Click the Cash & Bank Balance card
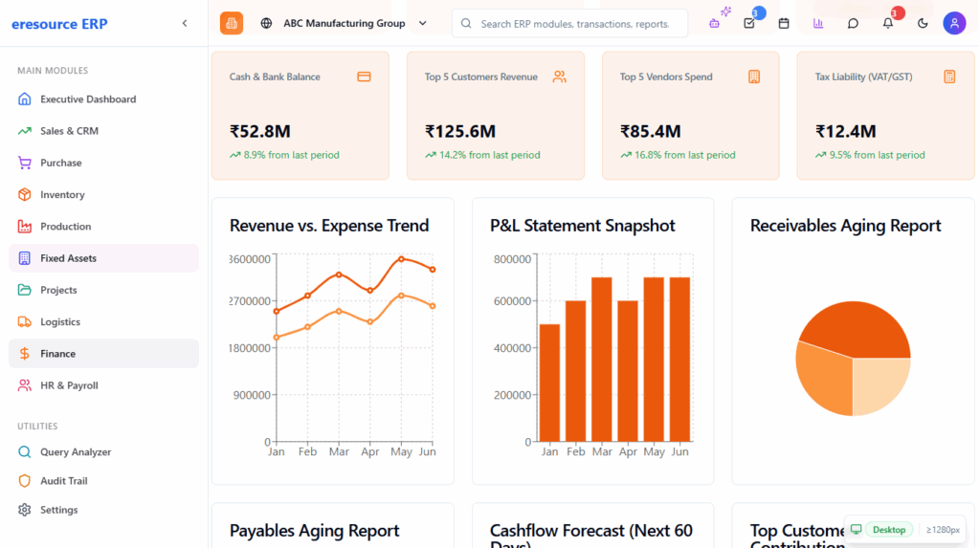980x548 pixels. coord(300,116)
